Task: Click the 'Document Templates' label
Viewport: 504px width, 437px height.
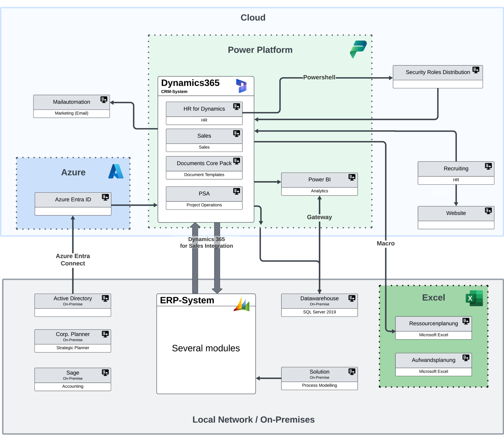Action: click(204, 175)
